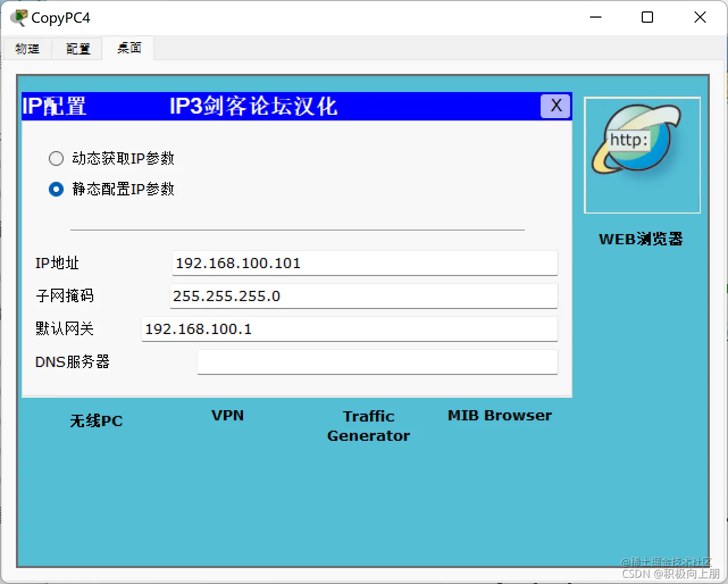Click the empty DNS服务器 field
Screen dimensions: 728x584
click(x=377, y=362)
